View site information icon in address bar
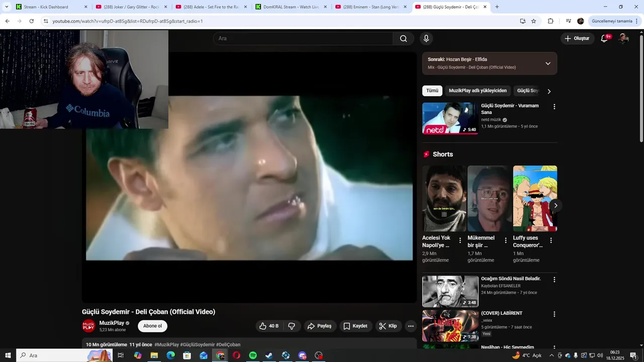The width and height of the screenshot is (644, 362). point(45,21)
